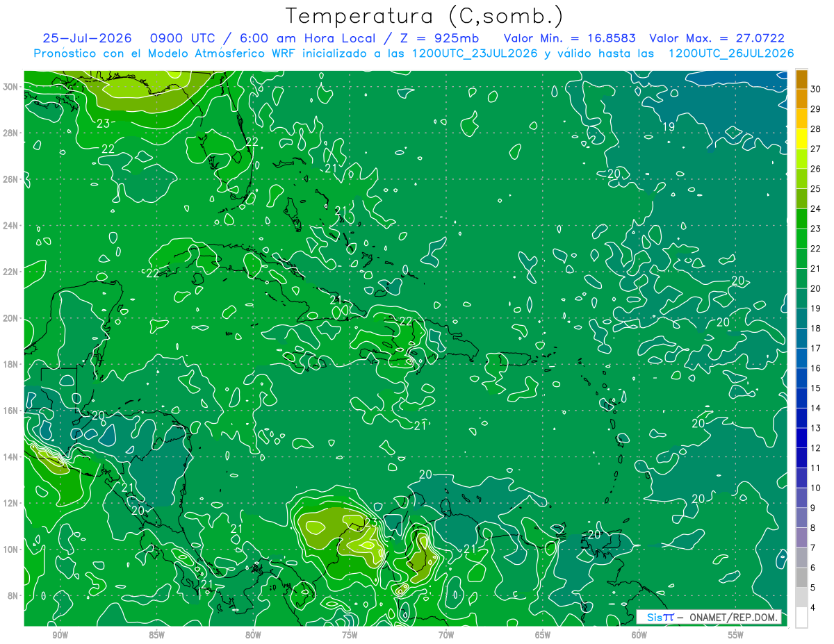Select the yellow swatch between 27 and 28

point(801,139)
